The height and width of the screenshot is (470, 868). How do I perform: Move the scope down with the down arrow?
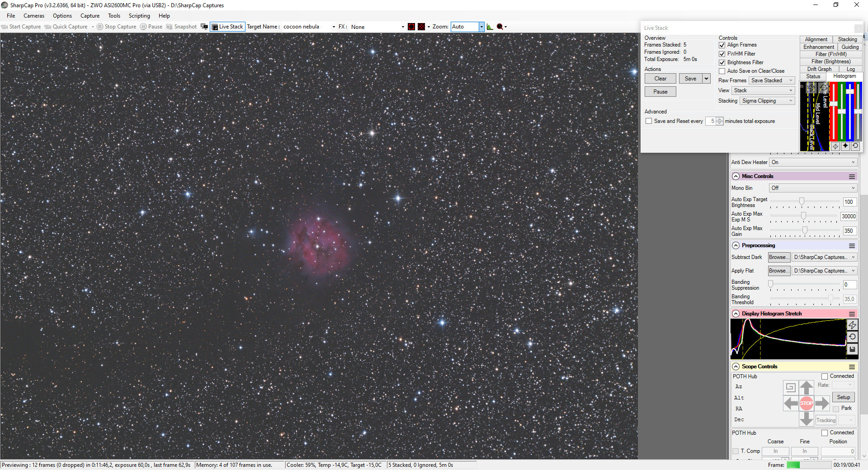(x=806, y=419)
